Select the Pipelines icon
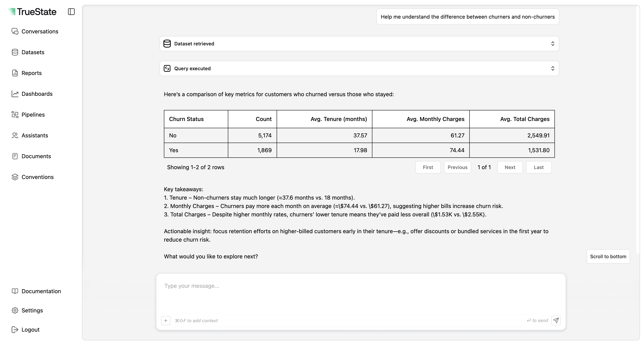The width and height of the screenshot is (644, 344). coord(15,114)
